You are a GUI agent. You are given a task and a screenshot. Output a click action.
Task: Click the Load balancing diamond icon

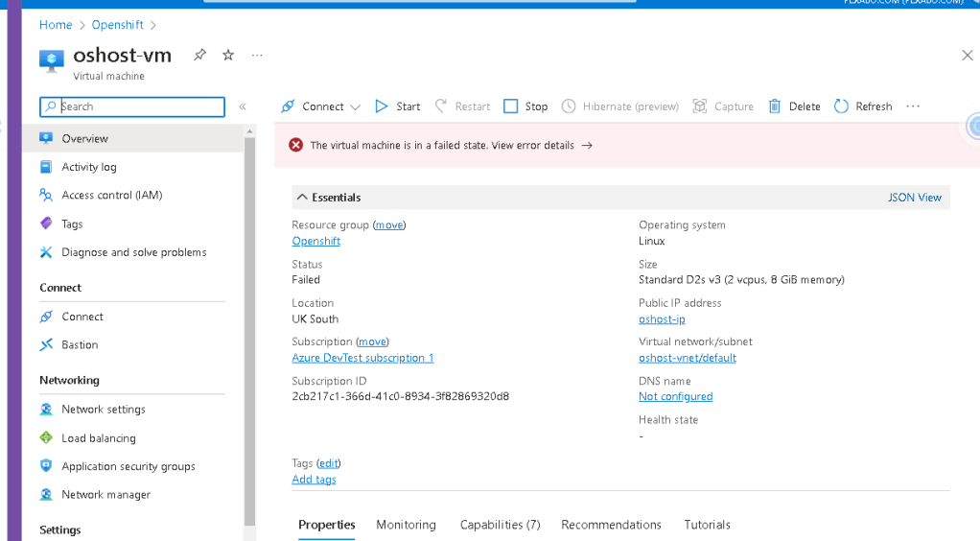pos(46,437)
